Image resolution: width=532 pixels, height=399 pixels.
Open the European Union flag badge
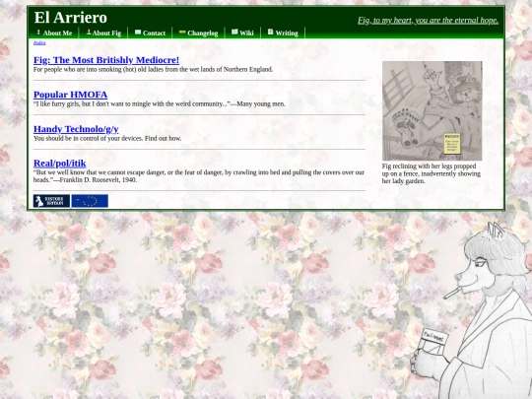pos(90,201)
